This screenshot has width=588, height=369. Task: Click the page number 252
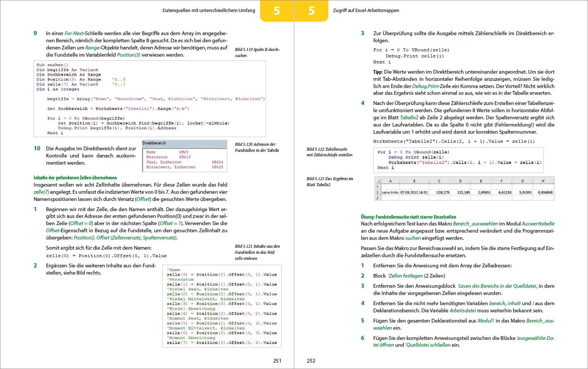(x=311, y=361)
